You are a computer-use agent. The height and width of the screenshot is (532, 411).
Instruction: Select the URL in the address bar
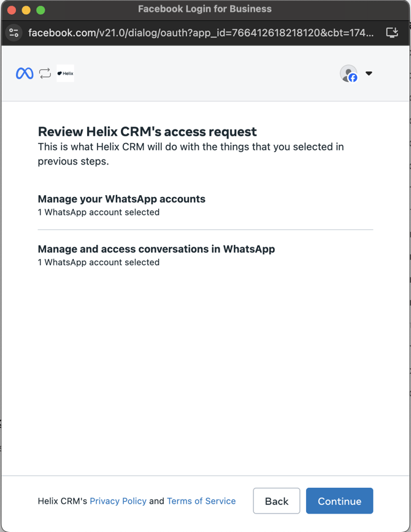pyautogui.click(x=201, y=33)
